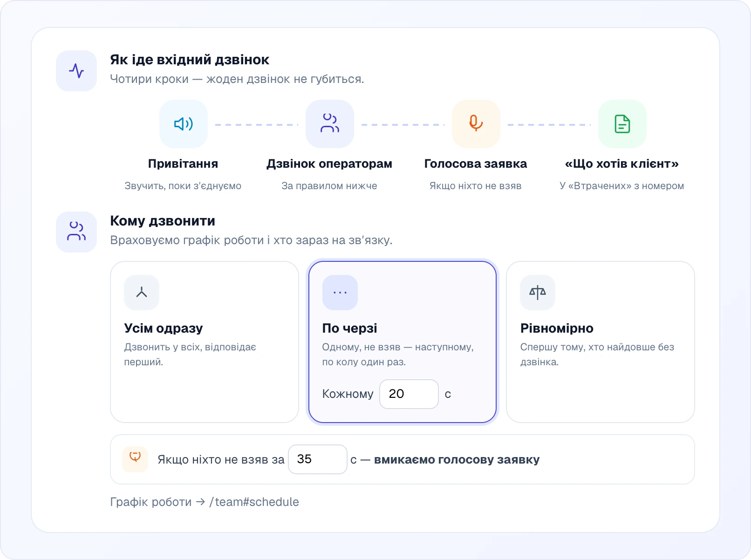Click the people icon beside 'Кому дзвонити'
The width and height of the screenshot is (751, 560).
point(76,232)
